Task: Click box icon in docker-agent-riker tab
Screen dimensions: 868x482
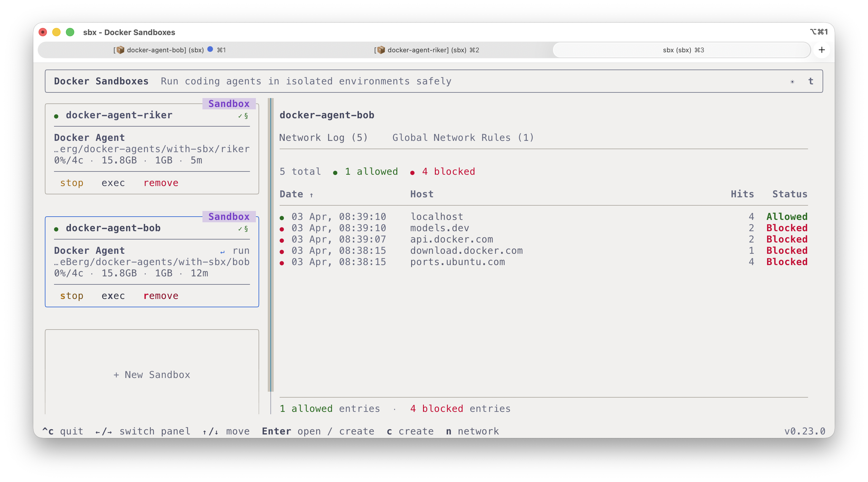Action: [x=381, y=50]
